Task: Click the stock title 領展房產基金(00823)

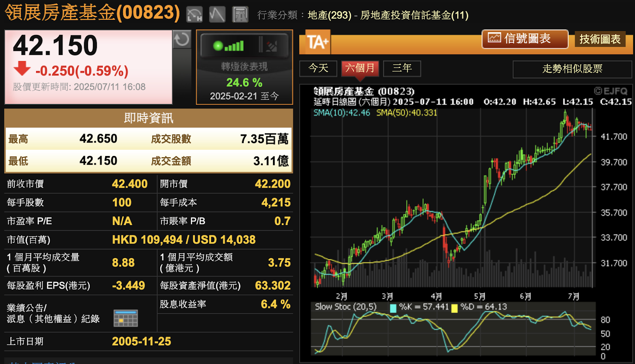Action: click(x=92, y=13)
